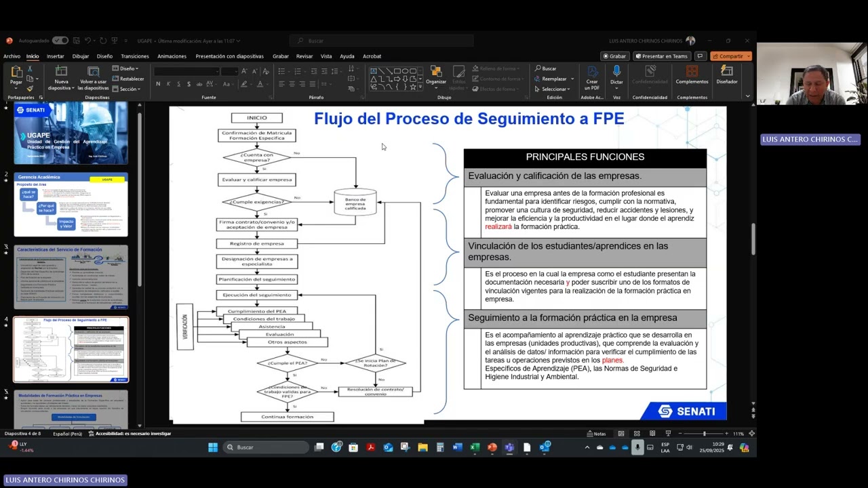
Task: Open the Archivo menu
Action: pos(12,56)
